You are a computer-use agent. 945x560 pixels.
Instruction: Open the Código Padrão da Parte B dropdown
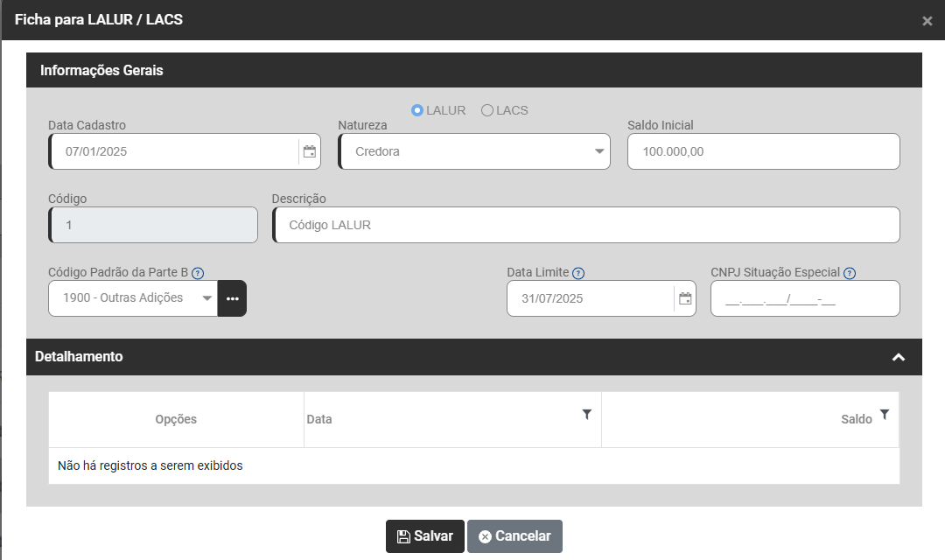tap(133, 298)
